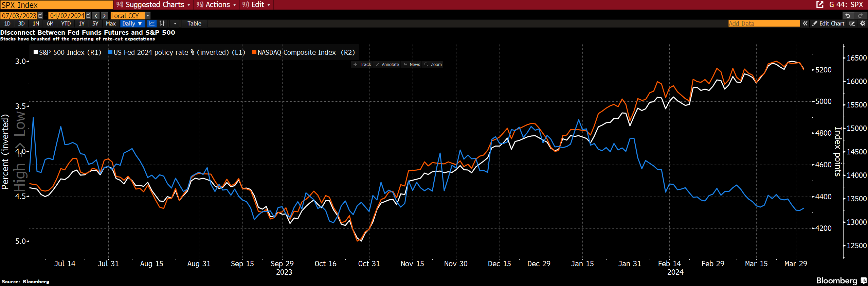This screenshot has height=286, width=868.
Task: Click the 5200 R1 axis value
Action: (x=824, y=70)
